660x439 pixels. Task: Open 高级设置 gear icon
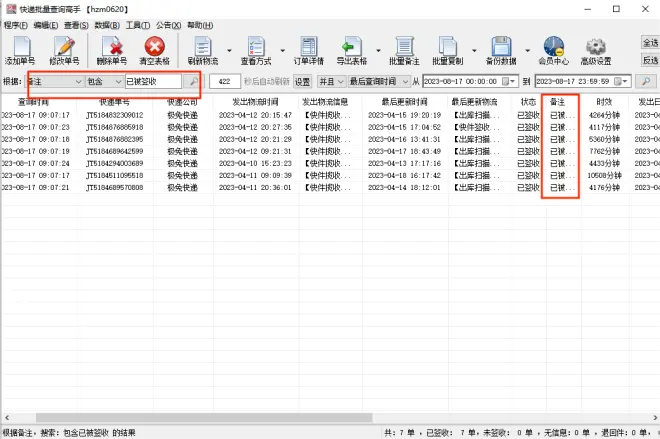coord(598,48)
